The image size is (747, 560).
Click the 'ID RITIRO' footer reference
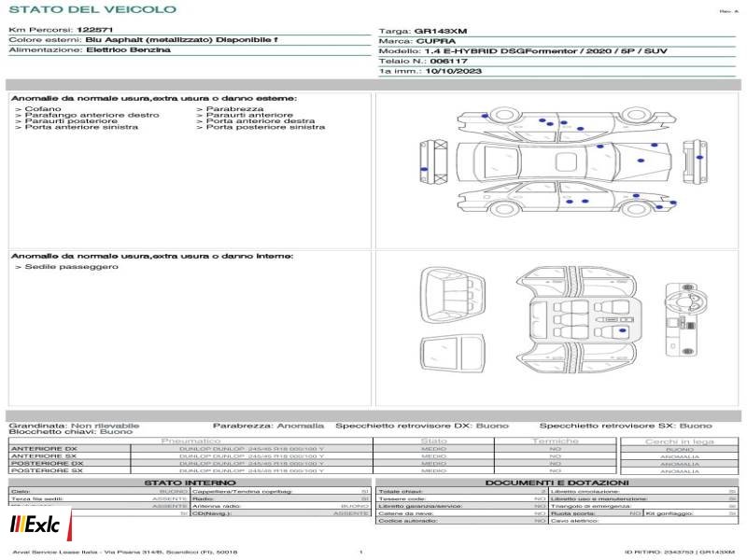click(x=680, y=553)
